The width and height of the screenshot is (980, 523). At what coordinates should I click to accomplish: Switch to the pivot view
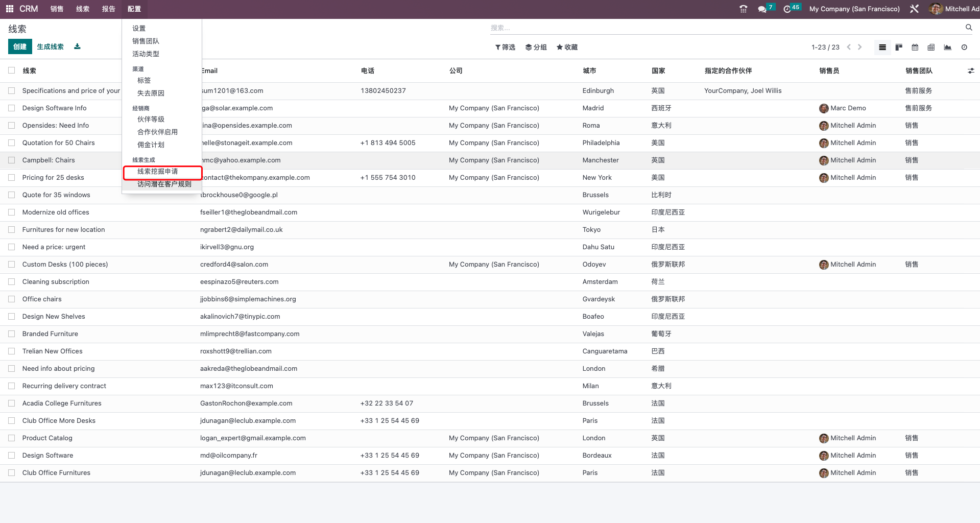[931, 47]
